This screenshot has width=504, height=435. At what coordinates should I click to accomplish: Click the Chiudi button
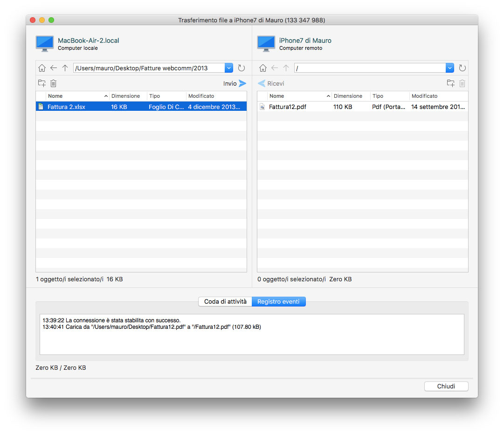click(x=446, y=386)
